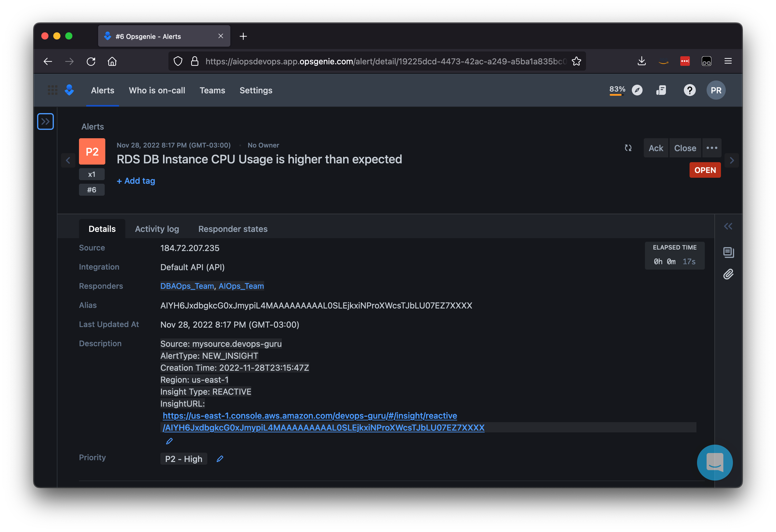Open the Intercom chat bubble

pos(715,463)
